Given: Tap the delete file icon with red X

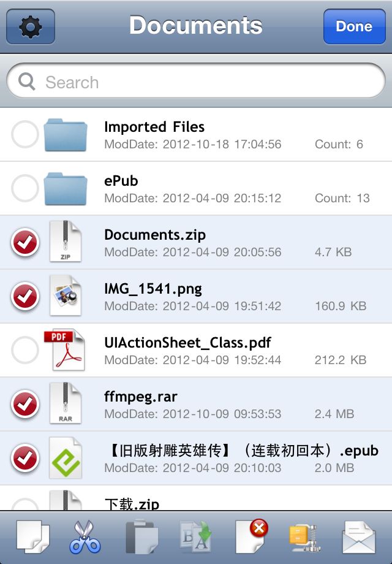Looking at the screenshot, I should point(252,536).
